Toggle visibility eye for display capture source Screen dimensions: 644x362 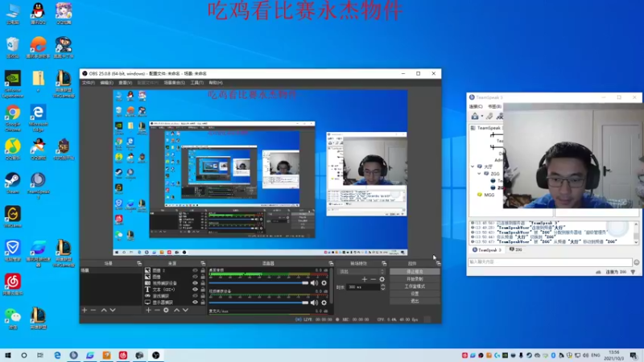[x=195, y=302]
